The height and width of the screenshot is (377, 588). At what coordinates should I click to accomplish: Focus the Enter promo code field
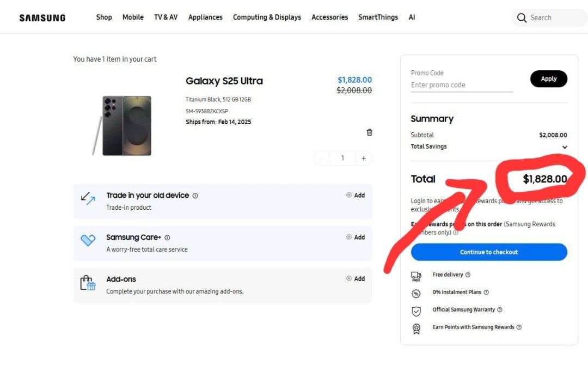pos(462,85)
